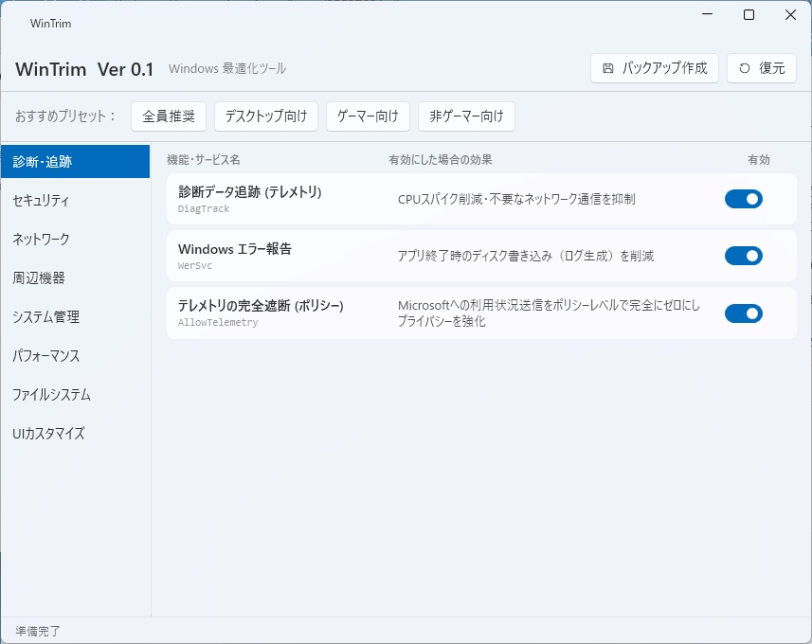Open the セキュリティ category

point(75,201)
